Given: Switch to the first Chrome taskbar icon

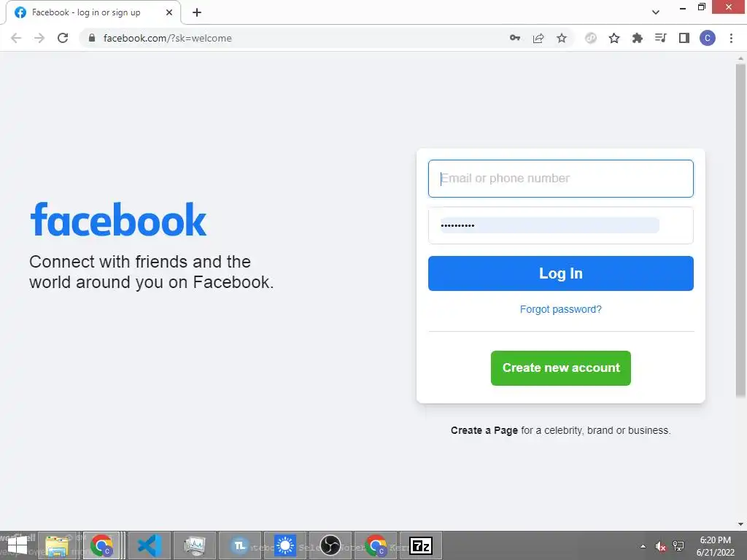Looking at the screenshot, I should pyautogui.click(x=101, y=545).
